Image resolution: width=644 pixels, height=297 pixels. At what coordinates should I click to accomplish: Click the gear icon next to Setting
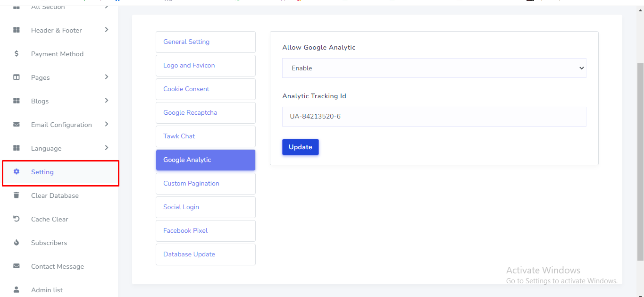coord(17,172)
